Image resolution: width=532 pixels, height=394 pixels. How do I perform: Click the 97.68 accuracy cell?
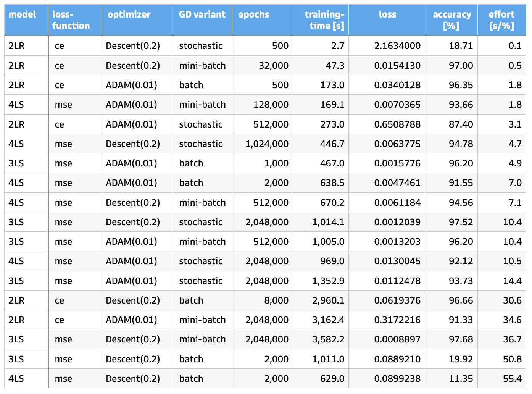click(x=461, y=339)
